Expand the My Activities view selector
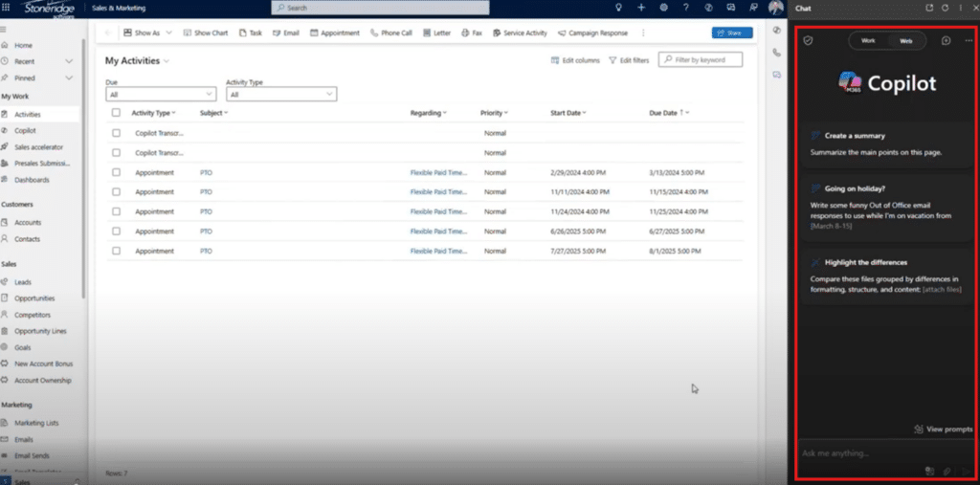Viewport: 980px width, 485px height. pyautogui.click(x=167, y=61)
